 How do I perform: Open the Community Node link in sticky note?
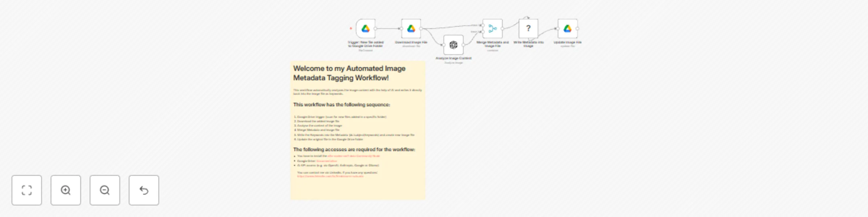(x=354, y=156)
